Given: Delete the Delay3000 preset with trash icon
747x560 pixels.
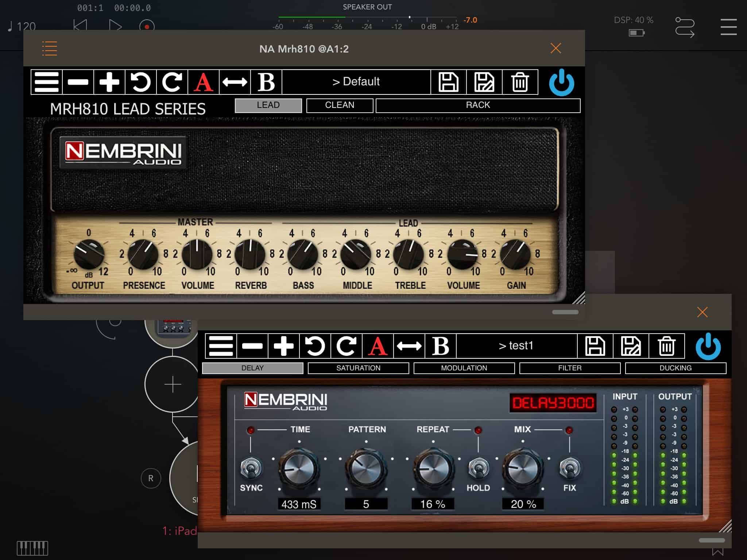Looking at the screenshot, I should [x=667, y=346].
